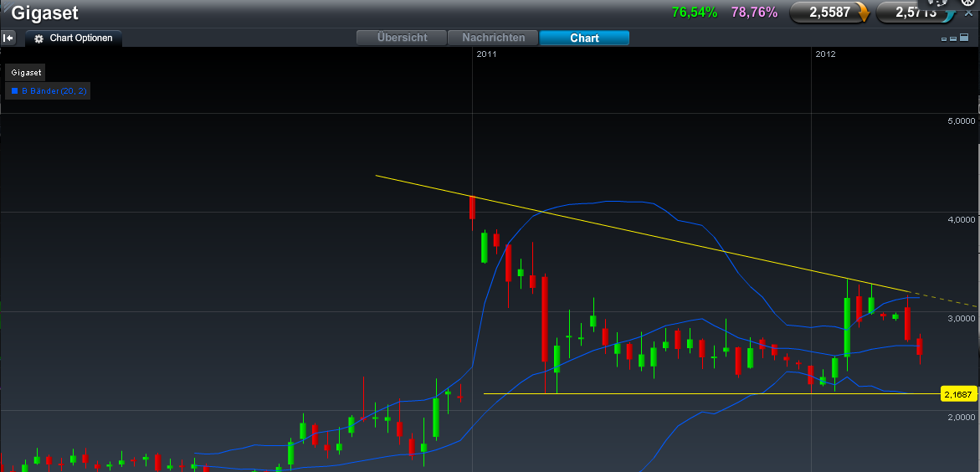Select the Chart tab
The width and height of the screenshot is (980, 472).
584,38
